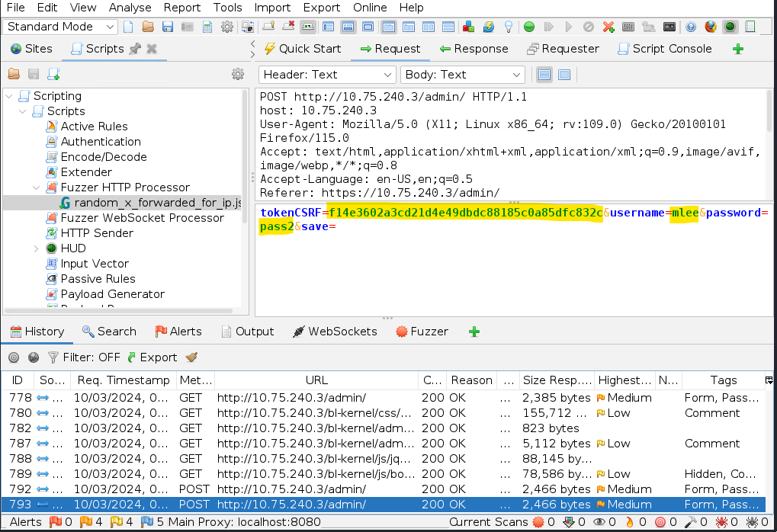The image size is (777, 532).
Task: Collapse the Fuzzer HTTP Processor node
Action: click(37, 187)
